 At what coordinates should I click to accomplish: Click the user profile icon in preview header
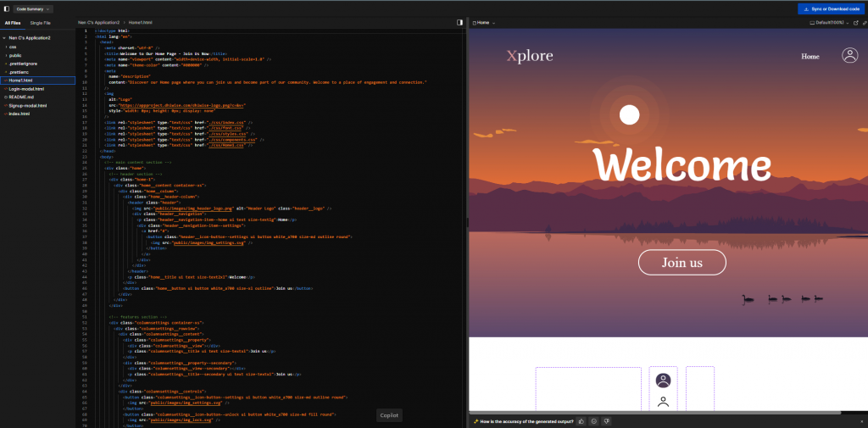click(x=849, y=55)
